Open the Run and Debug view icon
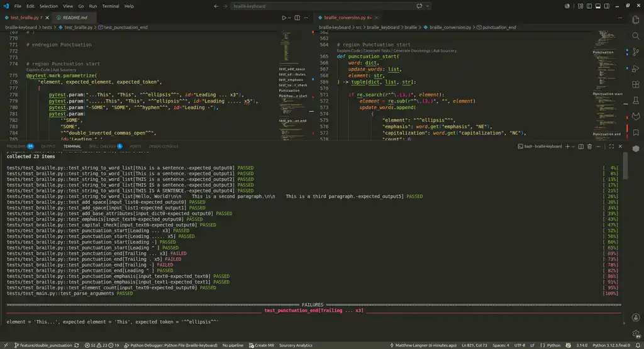The height and width of the screenshot is (349, 644). [636, 69]
